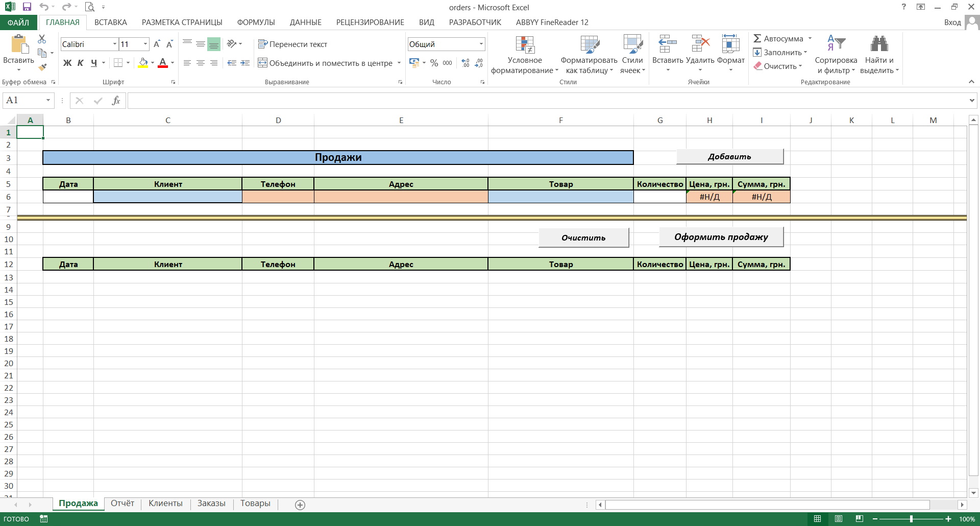The image size is (980, 526).
Task: Click the Cut scissors icon
Action: point(42,39)
